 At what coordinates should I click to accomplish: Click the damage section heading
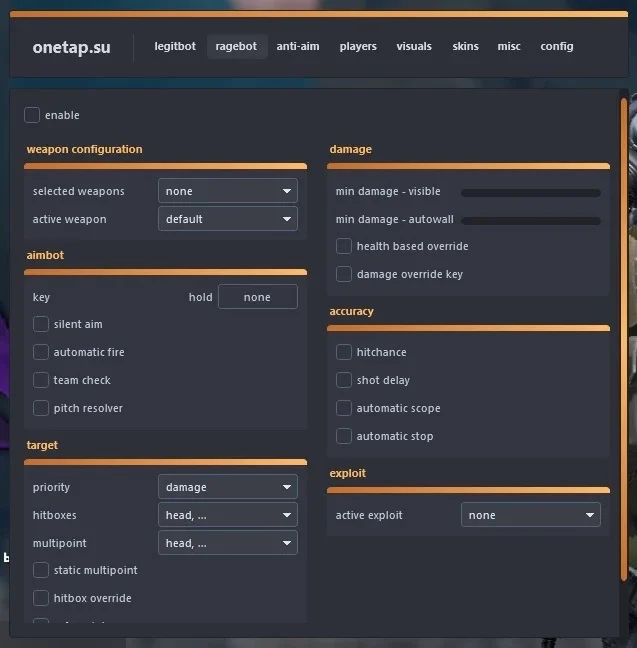click(351, 149)
